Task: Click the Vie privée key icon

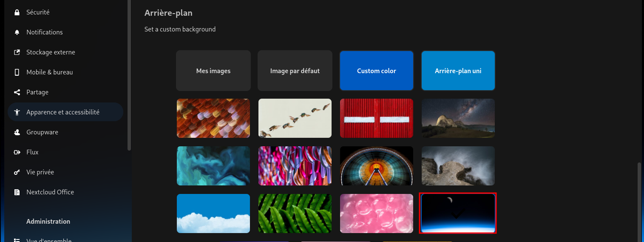Action: [x=17, y=172]
